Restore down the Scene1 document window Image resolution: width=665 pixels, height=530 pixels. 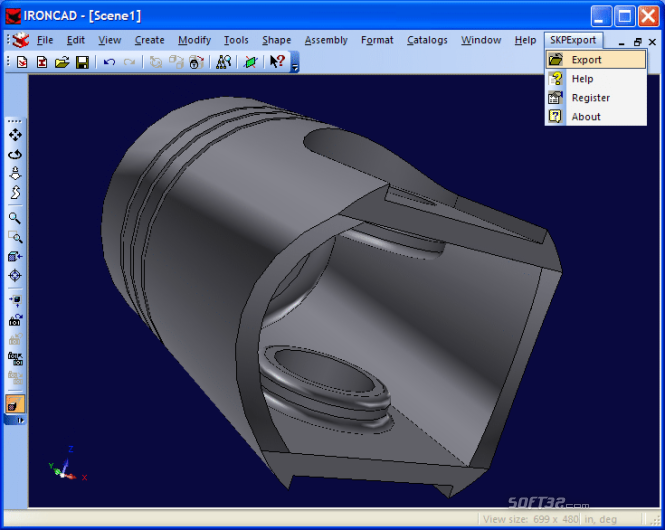pyautogui.click(x=637, y=42)
